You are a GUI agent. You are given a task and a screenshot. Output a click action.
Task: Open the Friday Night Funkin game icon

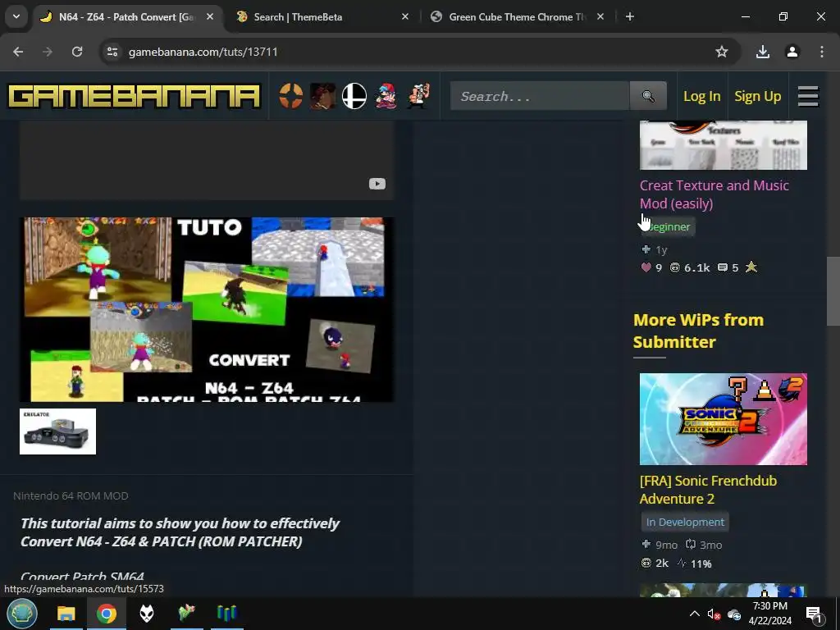tap(386, 97)
